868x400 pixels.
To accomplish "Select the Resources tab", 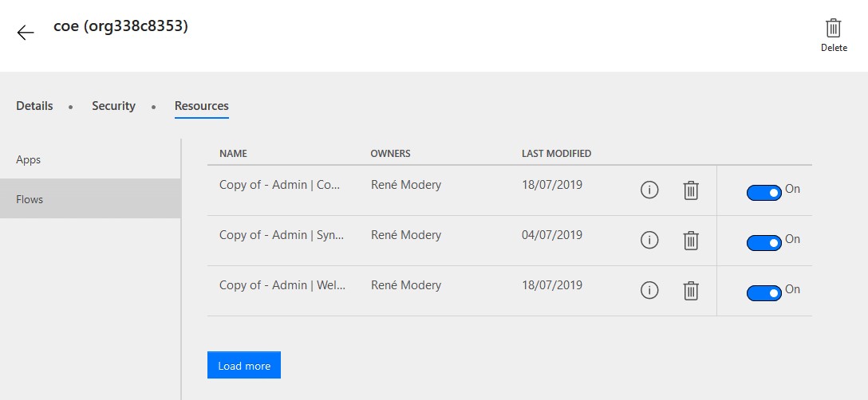I will (x=202, y=106).
